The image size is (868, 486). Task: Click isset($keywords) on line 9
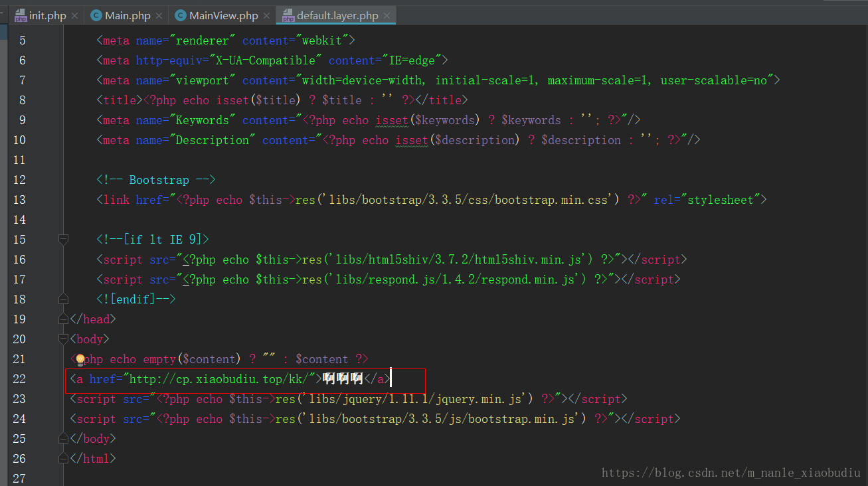point(427,120)
